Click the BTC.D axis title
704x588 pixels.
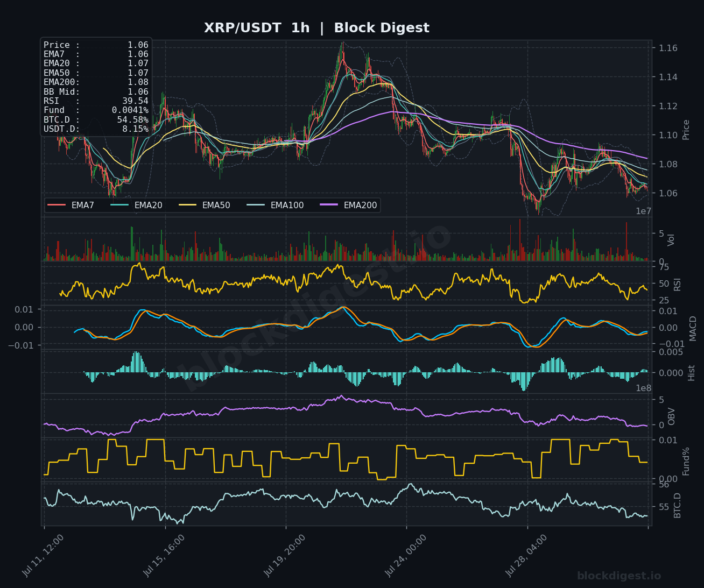pos(678,505)
